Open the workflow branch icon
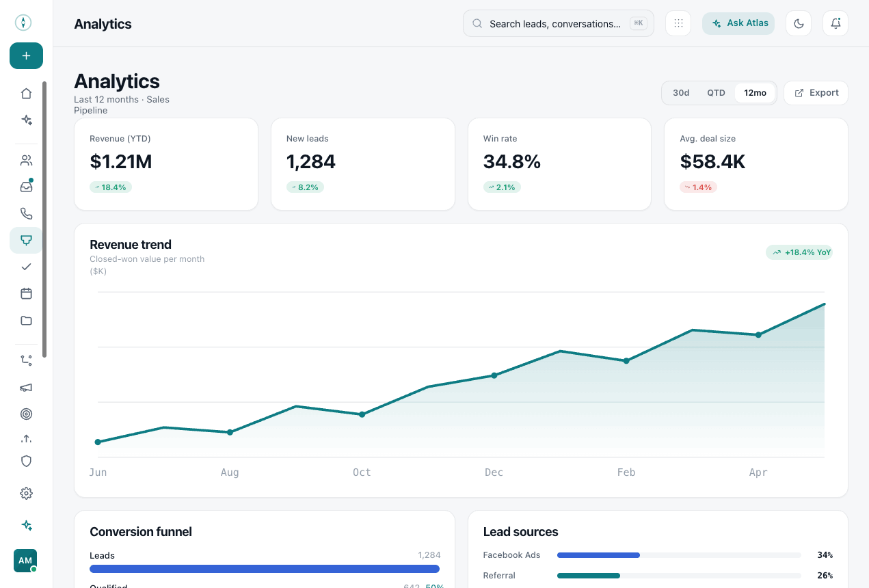The width and height of the screenshot is (869, 588). click(x=26, y=360)
